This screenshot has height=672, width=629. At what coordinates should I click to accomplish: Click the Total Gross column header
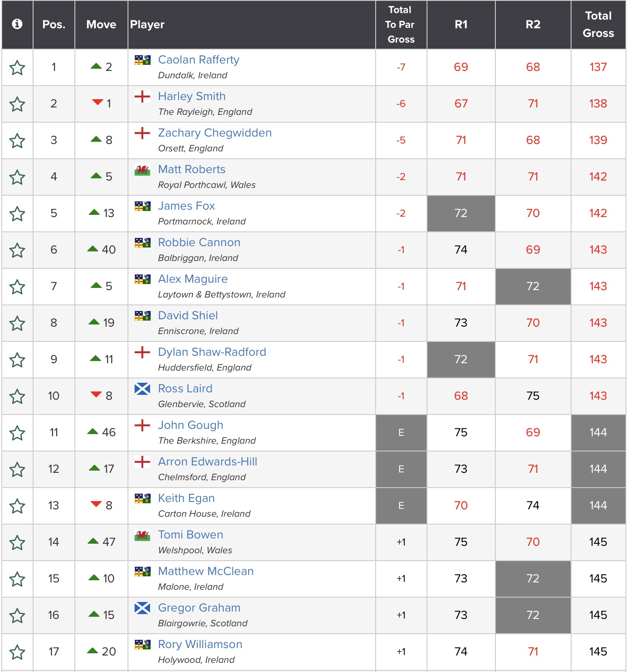[x=598, y=24]
